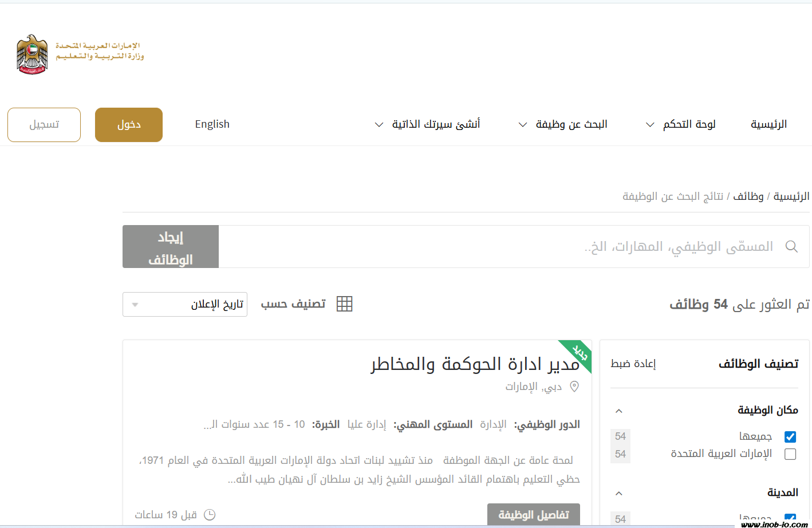The width and height of the screenshot is (812, 528).
Task: Check the الإمارات العربية المتحدة checkbox
Action: 790,454
